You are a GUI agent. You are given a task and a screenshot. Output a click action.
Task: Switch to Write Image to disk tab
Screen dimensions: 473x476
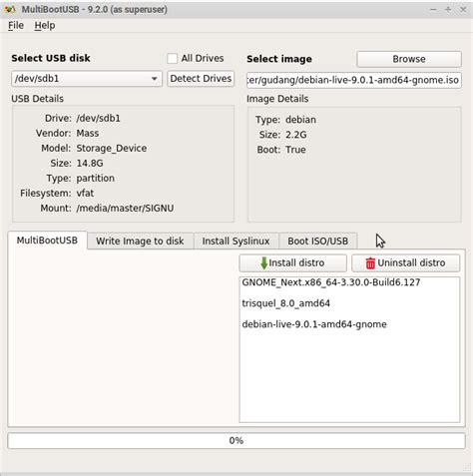tap(140, 240)
